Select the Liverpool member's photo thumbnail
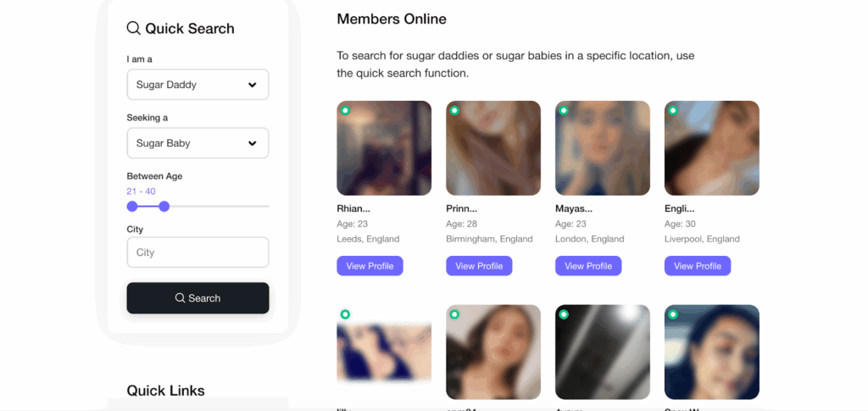The image size is (868, 411). click(x=712, y=148)
